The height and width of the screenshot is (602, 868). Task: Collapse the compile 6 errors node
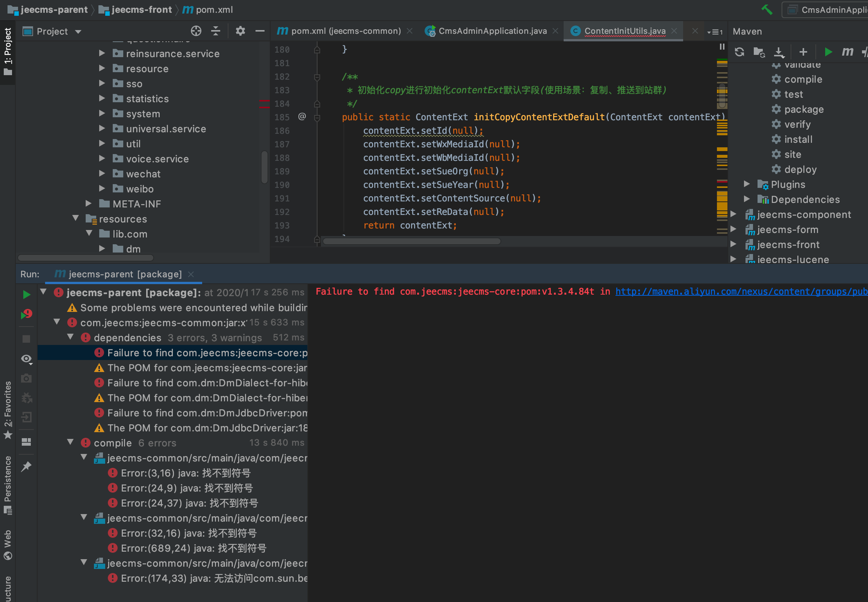tap(71, 442)
